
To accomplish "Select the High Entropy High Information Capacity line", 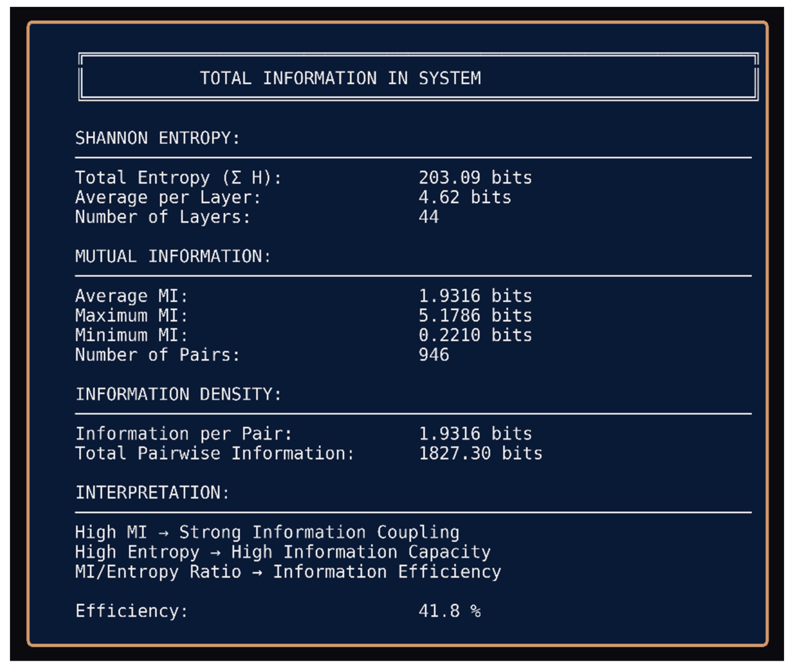I will point(283,552).
